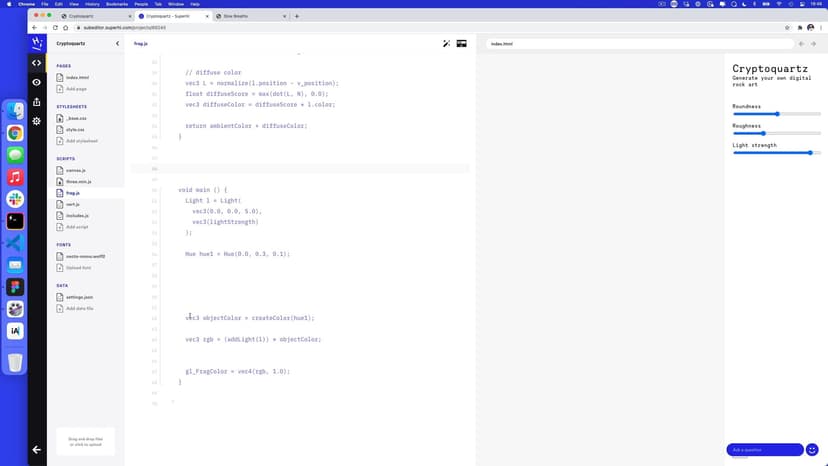
Task: Click the eye preview icon in sidebar
Action: click(37, 82)
